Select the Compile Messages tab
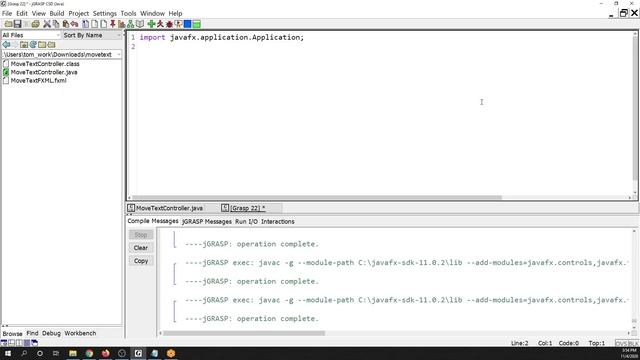The height and width of the screenshot is (360, 640). point(153,221)
